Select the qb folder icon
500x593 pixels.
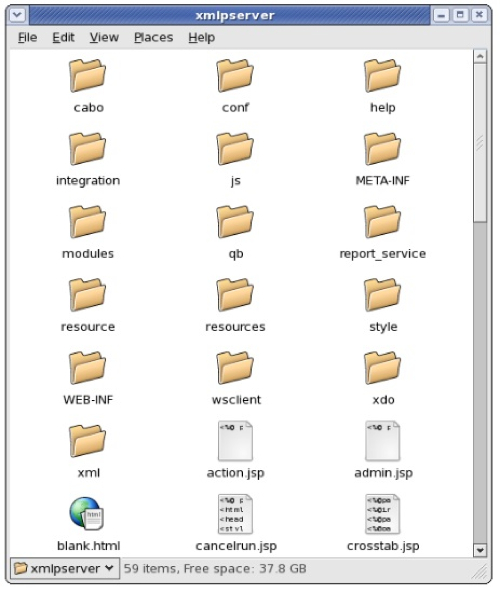[x=235, y=222]
